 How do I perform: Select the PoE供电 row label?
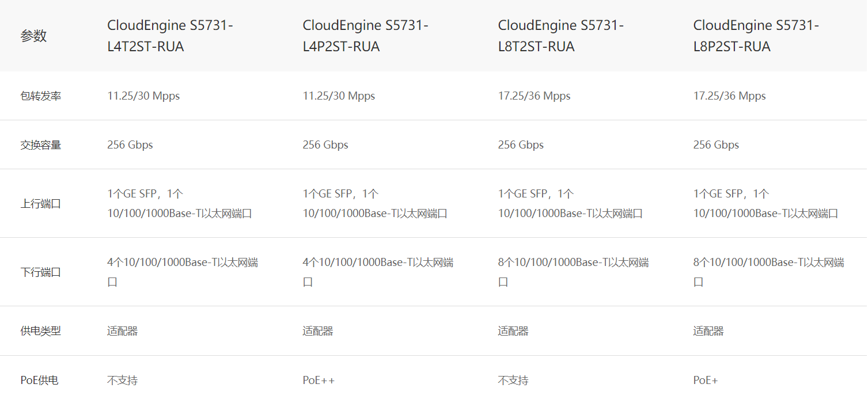tap(39, 381)
